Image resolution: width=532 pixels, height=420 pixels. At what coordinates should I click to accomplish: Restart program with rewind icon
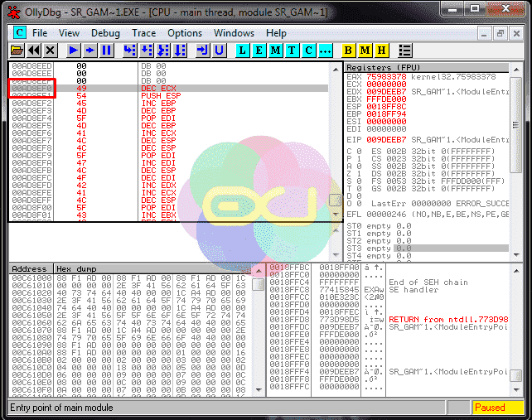coord(34,51)
